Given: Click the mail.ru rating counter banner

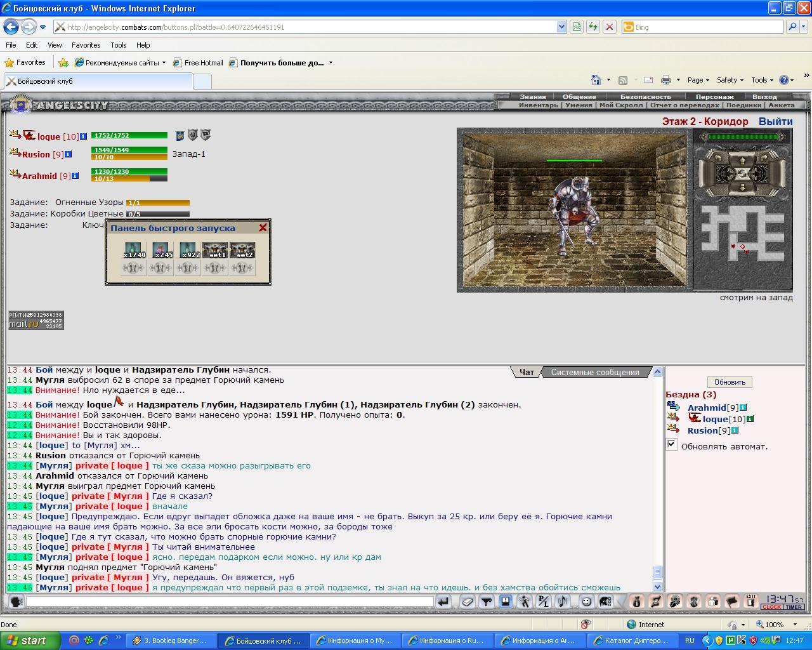Looking at the screenshot, I should point(36,321).
